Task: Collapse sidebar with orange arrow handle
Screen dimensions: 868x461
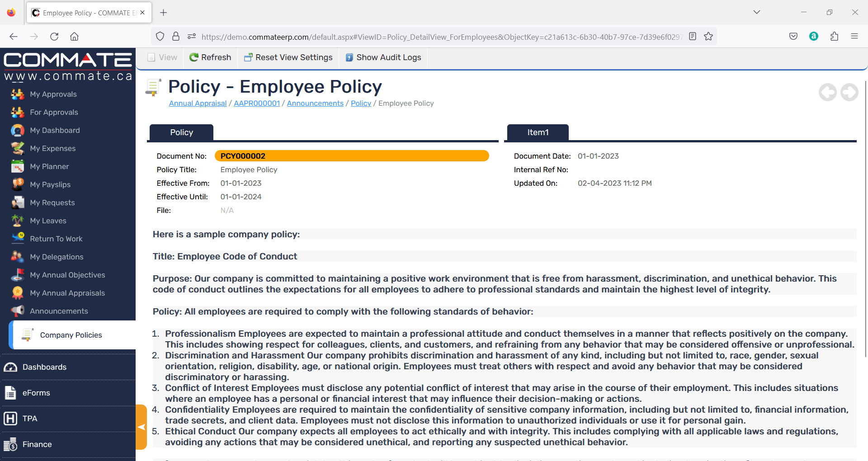Action: click(142, 427)
